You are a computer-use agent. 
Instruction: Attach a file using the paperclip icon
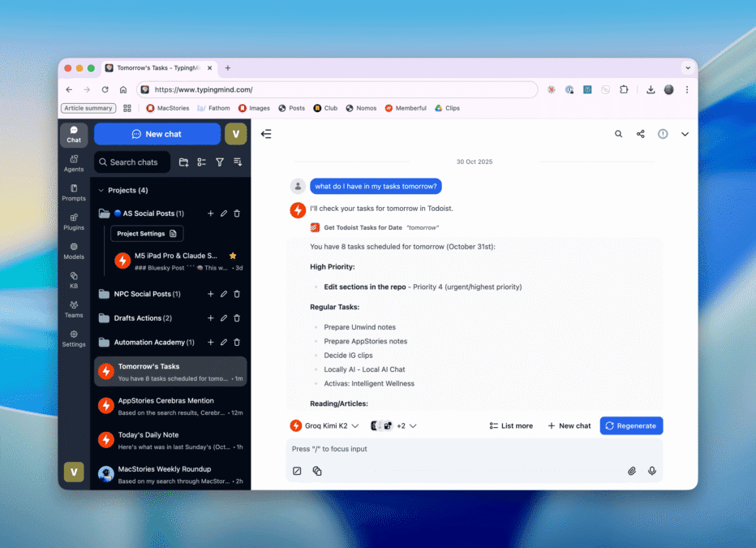coord(632,471)
